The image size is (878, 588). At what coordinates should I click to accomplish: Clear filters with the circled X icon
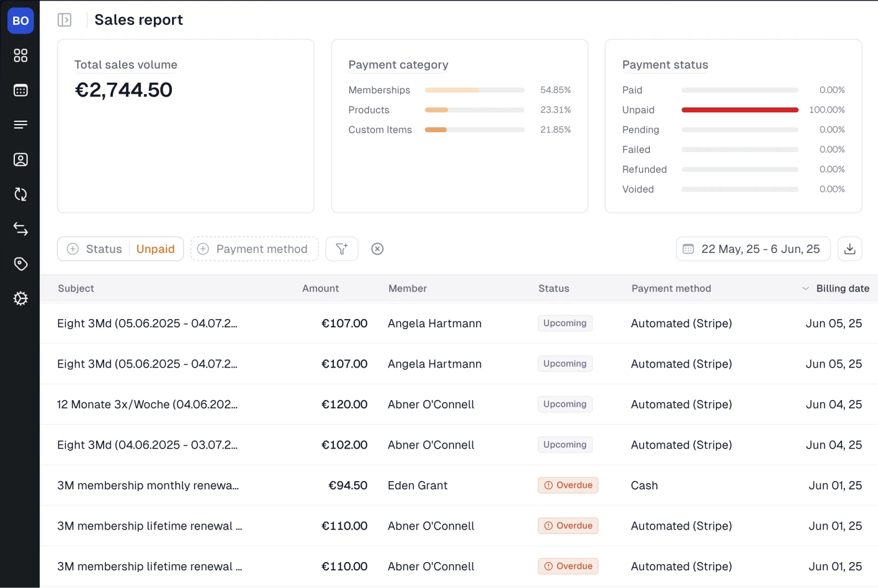click(378, 249)
